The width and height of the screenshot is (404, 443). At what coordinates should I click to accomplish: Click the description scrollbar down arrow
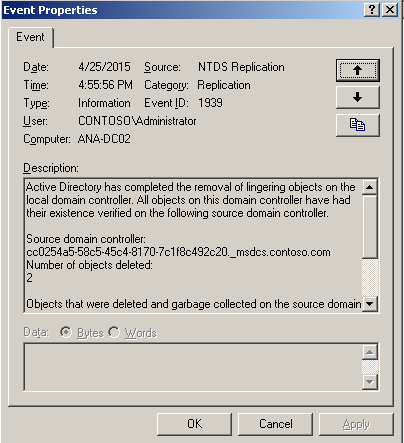pyautogui.click(x=369, y=304)
